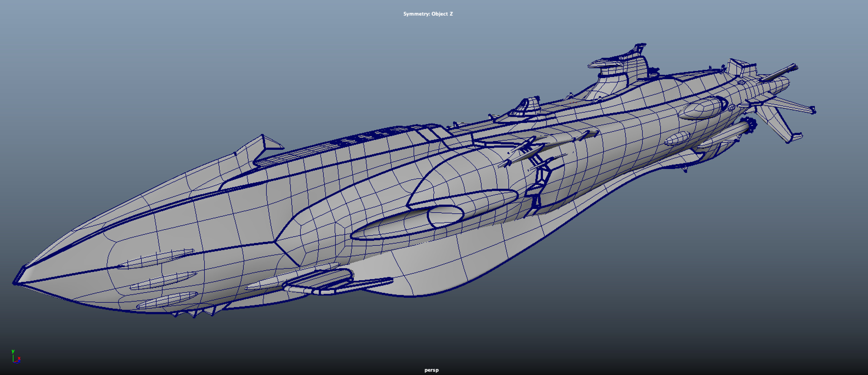Click the Symmetry: Object Z HUD text
The image size is (868, 375).
point(428,14)
